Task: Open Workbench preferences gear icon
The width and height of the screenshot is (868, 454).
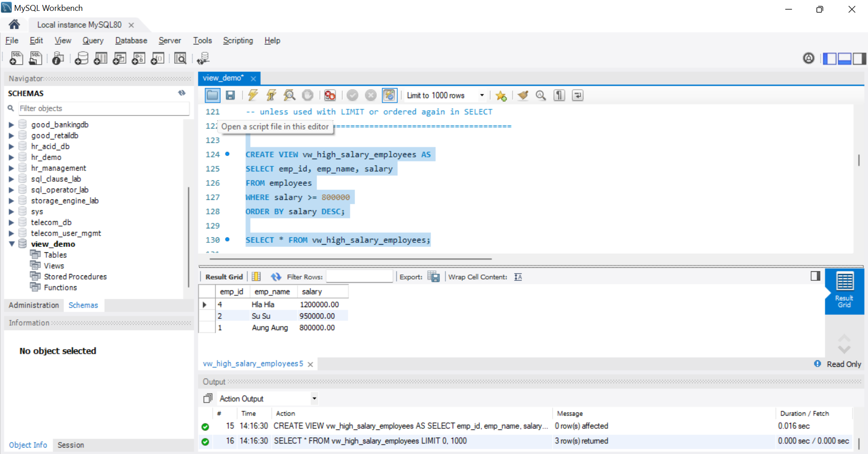Action: pos(808,58)
